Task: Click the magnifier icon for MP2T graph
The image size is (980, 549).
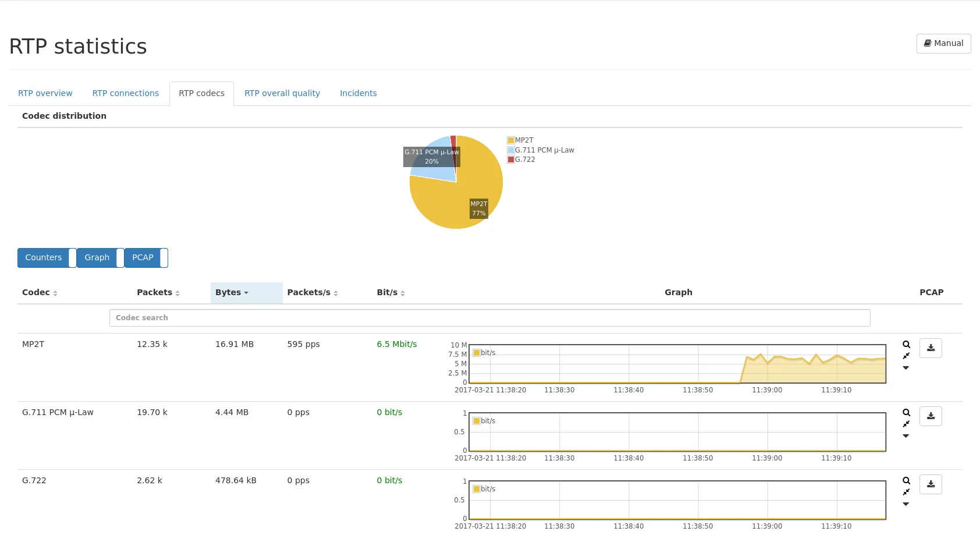Action: 906,345
